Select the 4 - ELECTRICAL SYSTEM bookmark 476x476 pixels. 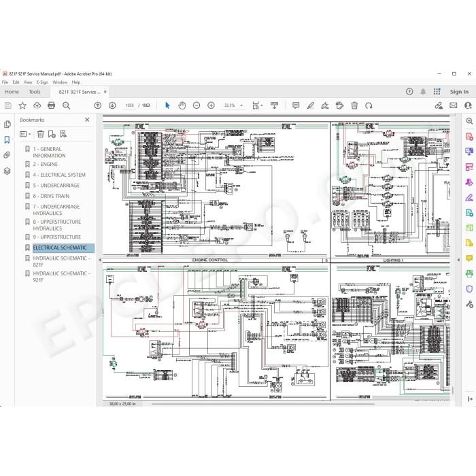[59, 175]
